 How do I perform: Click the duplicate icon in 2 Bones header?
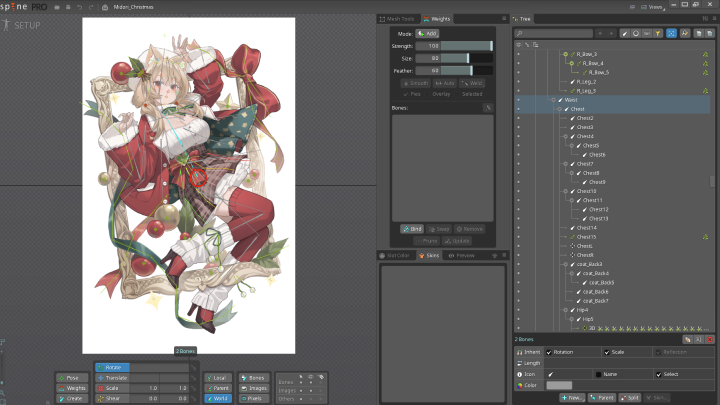[687, 339]
